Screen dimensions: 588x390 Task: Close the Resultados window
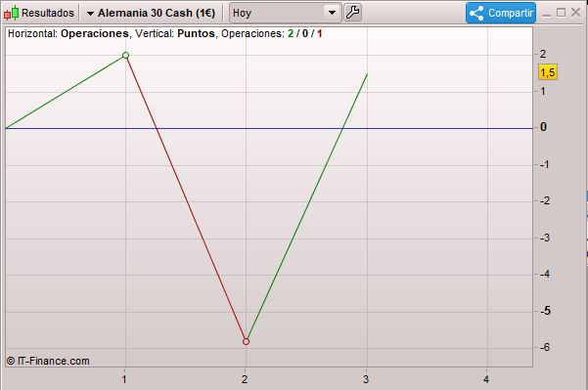pos(575,13)
